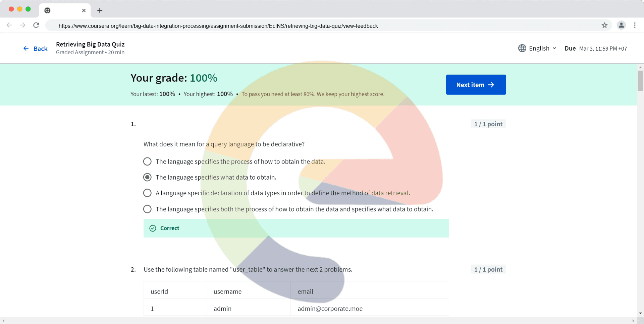Click the globe language icon

click(x=522, y=48)
